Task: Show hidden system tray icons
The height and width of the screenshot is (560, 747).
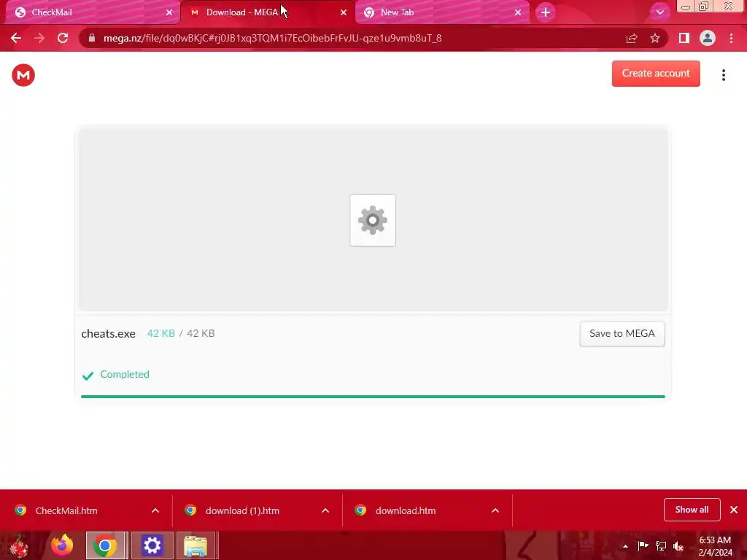Action: 625,546
